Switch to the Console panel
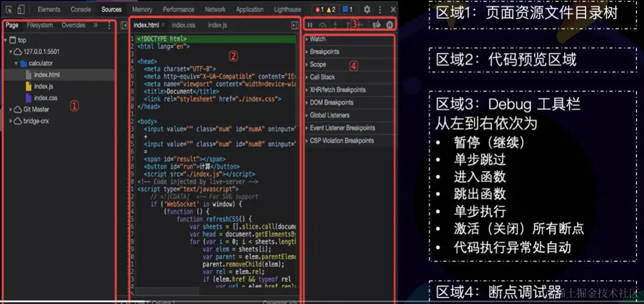Viewport: 644px width, 304px height. click(81, 9)
